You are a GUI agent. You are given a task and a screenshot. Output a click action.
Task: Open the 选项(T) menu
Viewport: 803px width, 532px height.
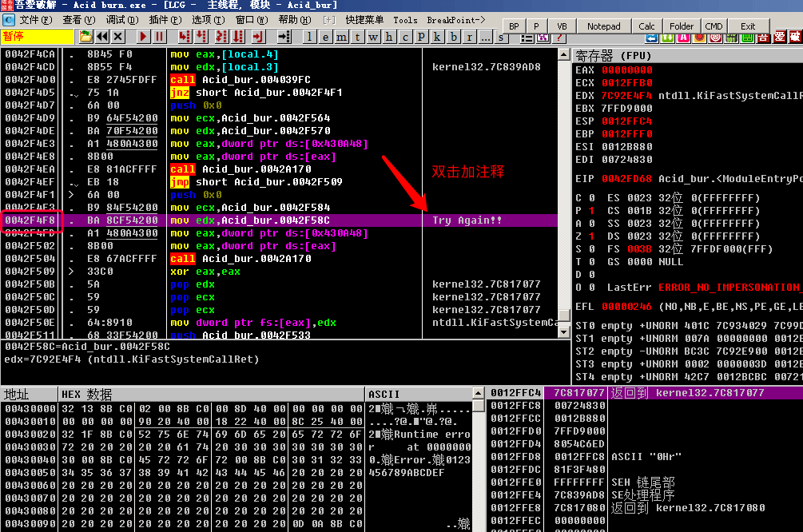[x=208, y=20]
